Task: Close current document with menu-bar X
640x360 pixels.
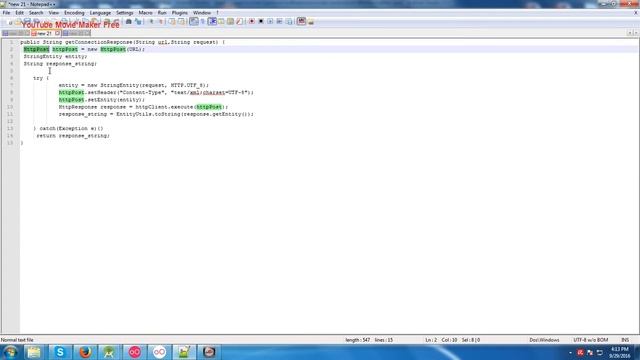Action: 636,13
